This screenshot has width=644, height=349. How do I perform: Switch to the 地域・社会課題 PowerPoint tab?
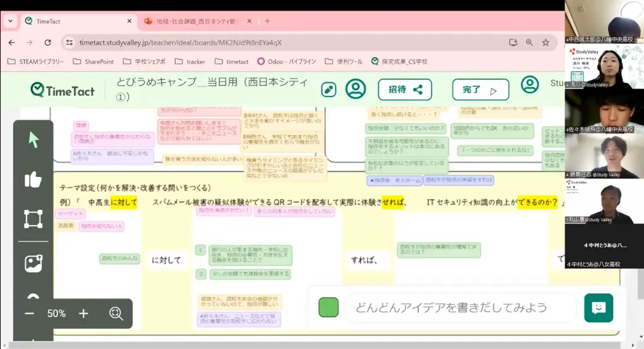(x=197, y=21)
